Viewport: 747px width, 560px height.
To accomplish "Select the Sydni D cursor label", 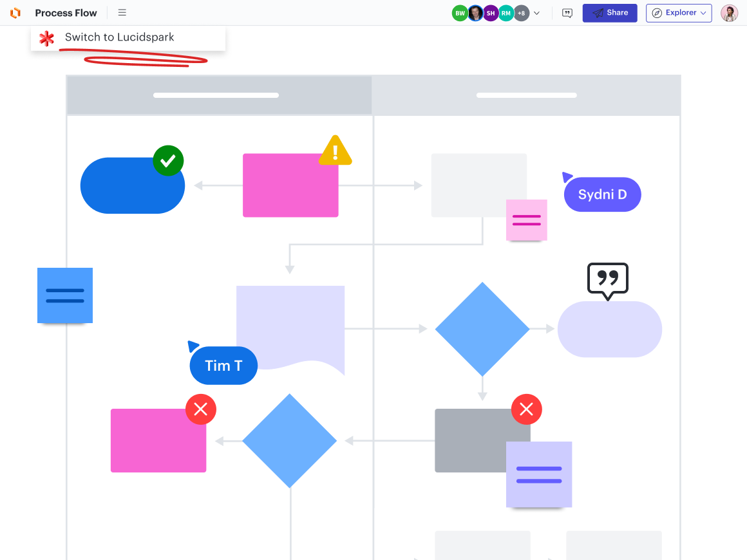I will (x=602, y=194).
